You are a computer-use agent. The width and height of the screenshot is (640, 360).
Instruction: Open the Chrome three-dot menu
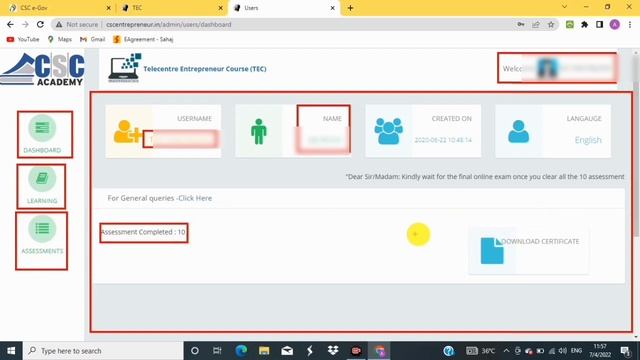pyautogui.click(x=630, y=24)
